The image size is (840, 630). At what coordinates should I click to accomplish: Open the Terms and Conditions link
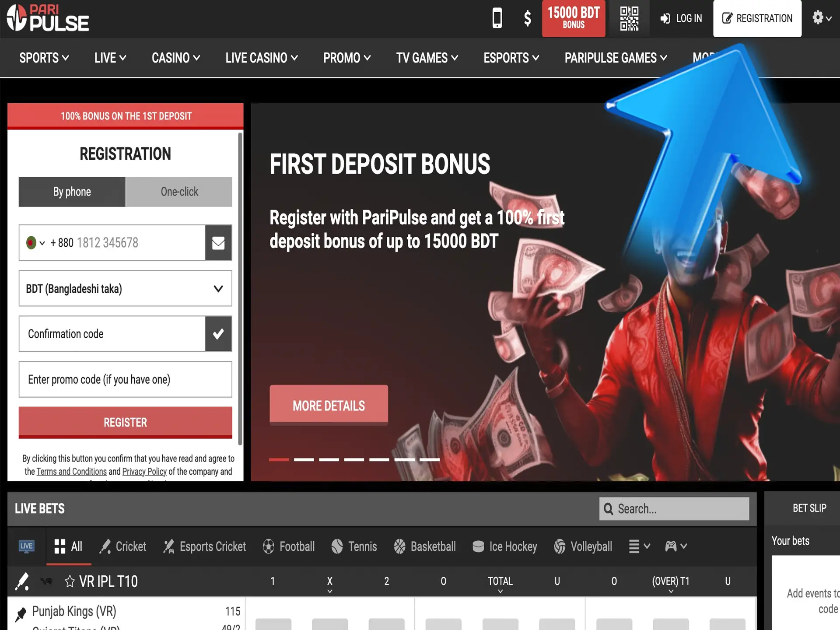71,472
